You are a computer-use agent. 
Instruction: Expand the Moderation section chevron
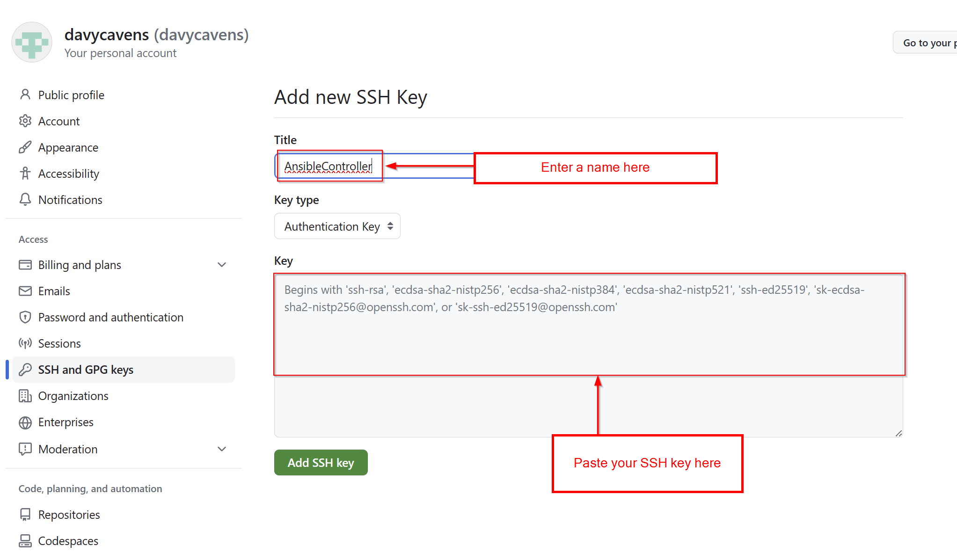click(222, 449)
